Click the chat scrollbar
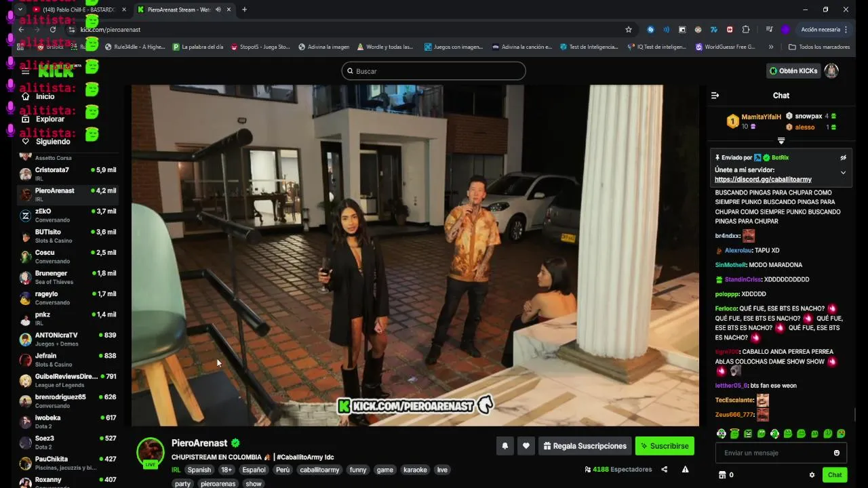The height and width of the screenshot is (488, 868). (x=855, y=413)
